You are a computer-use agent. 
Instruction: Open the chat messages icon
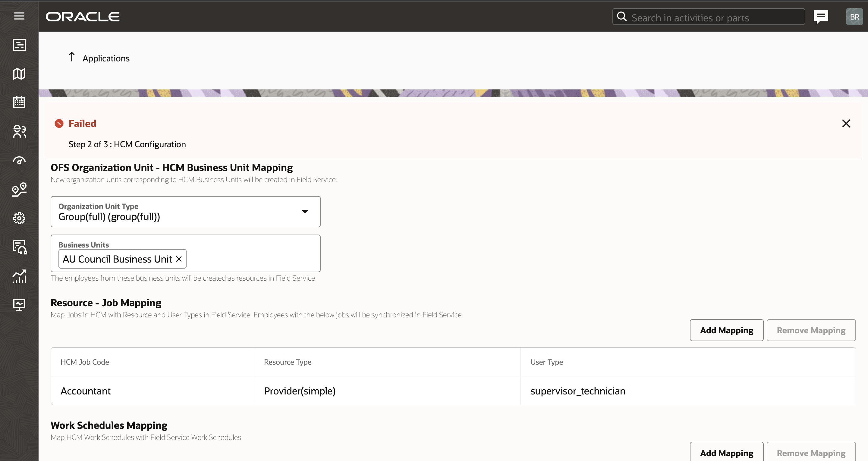[x=821, y=17]
